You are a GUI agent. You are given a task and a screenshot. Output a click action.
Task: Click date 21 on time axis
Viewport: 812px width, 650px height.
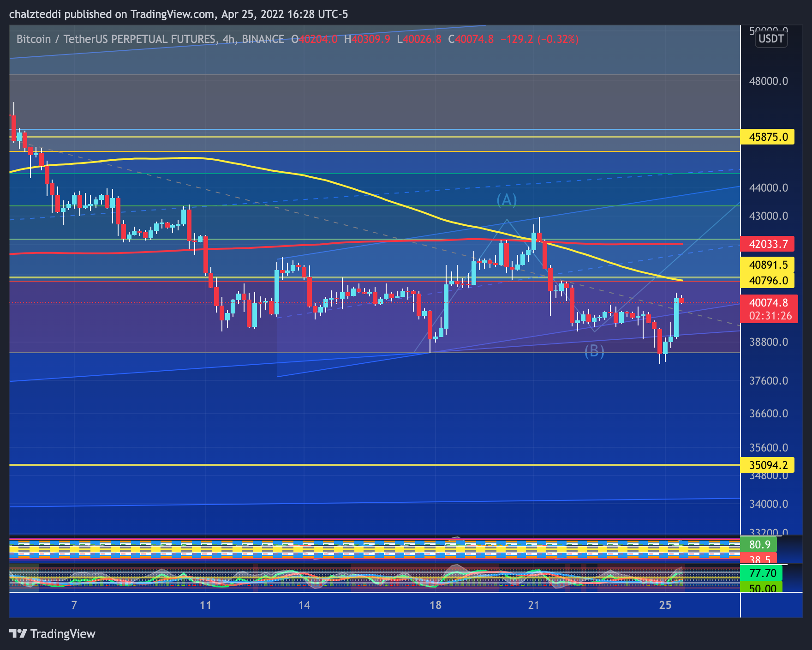533,605
